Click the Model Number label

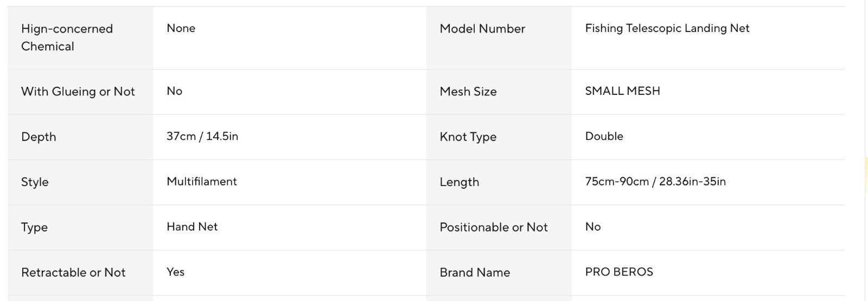coord(482,29)
